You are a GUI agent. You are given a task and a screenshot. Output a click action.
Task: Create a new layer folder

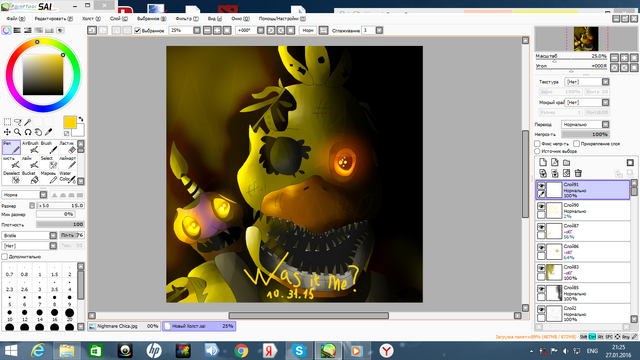pos(566,162)
